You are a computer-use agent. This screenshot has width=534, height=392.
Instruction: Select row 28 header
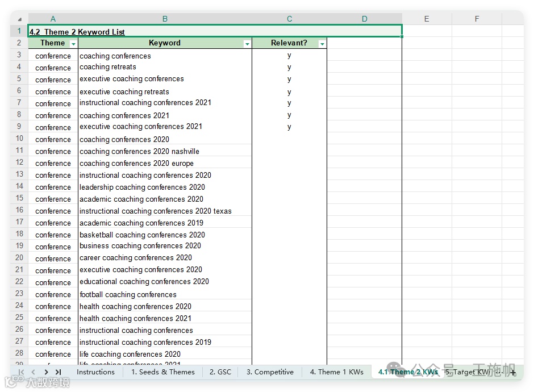click(19, 353)
